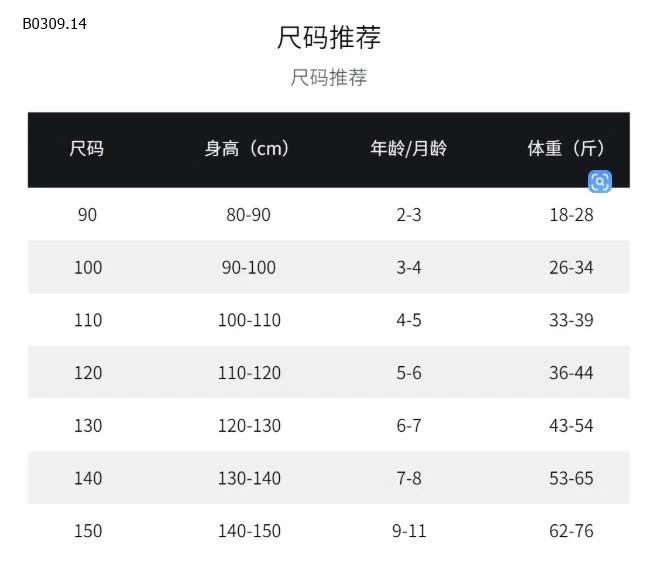Select the 身高 (cm) column header

[x=247, y=149]
